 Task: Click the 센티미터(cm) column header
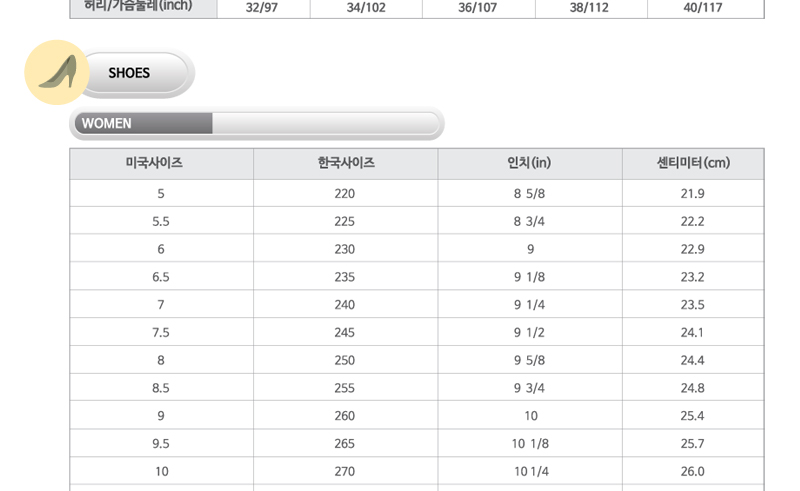(693, 163)
